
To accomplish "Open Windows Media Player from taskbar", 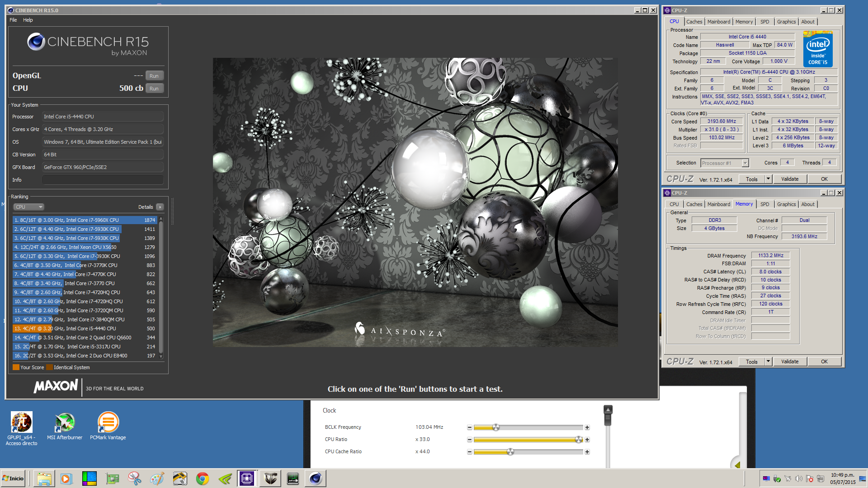I will coord(66,479).
